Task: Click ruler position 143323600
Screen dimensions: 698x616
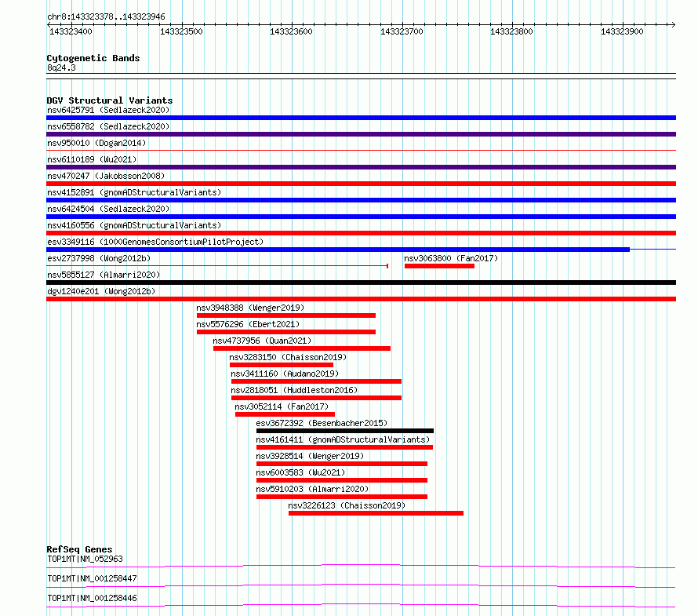Action: click(291, 31)
